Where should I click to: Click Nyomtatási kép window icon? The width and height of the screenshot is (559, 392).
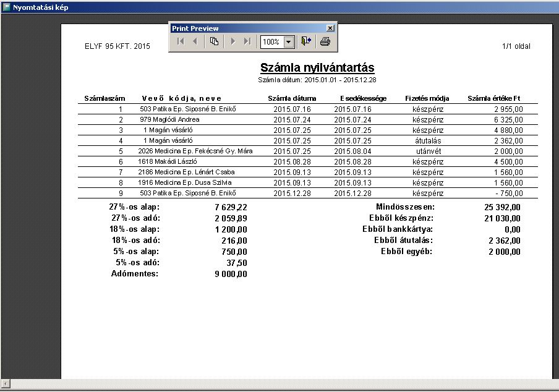coord(6,7)
